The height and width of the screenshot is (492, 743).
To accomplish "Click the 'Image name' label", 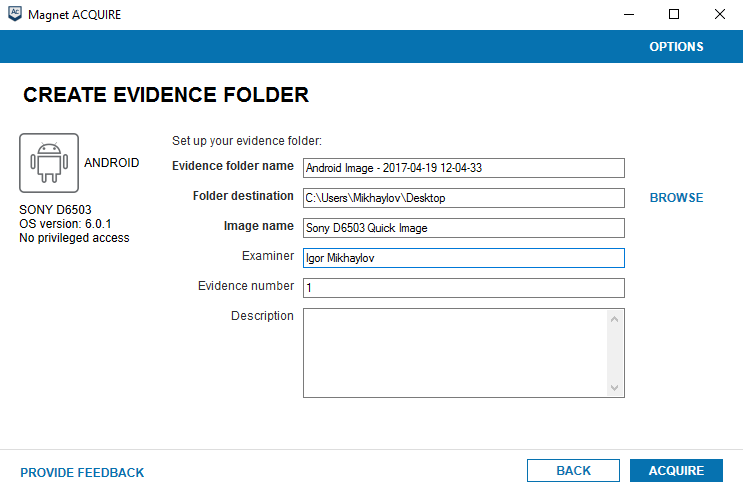I will coord(259,226).
